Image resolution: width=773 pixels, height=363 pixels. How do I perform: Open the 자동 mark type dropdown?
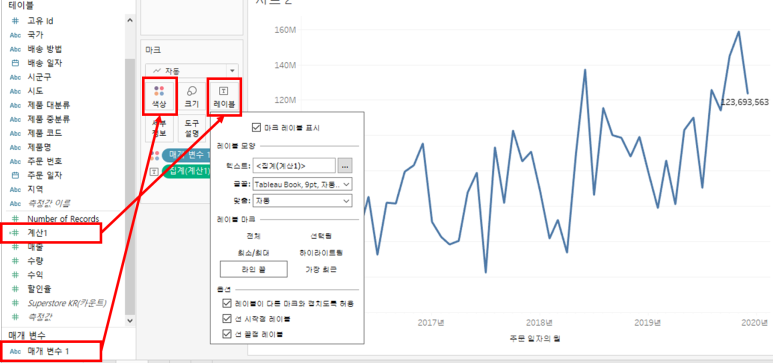point(192,70)
